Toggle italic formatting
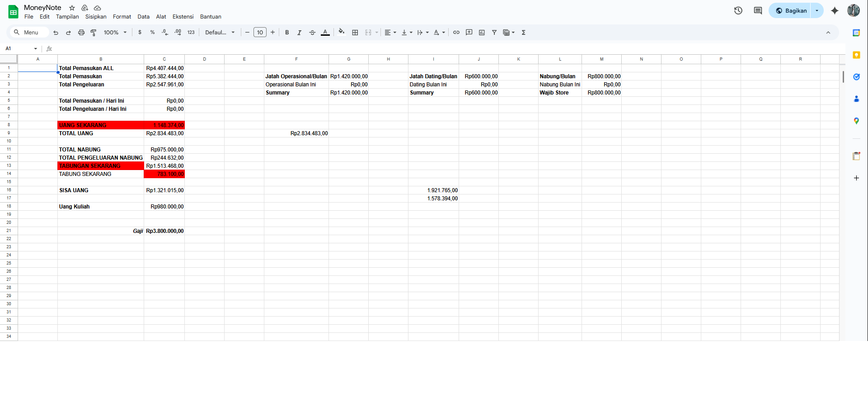Viewport: 868px width, 412px height. tap(299, 33)
